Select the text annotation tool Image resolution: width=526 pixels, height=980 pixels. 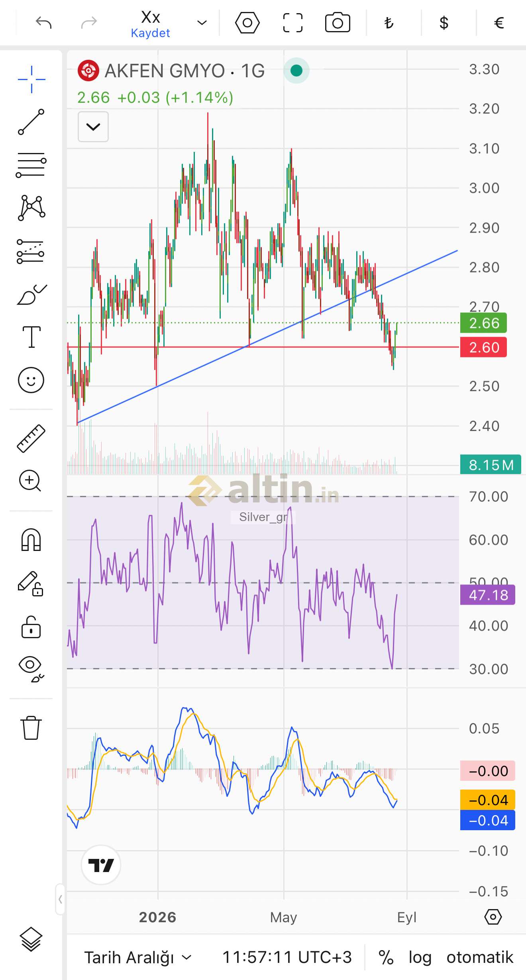(31, 337)
